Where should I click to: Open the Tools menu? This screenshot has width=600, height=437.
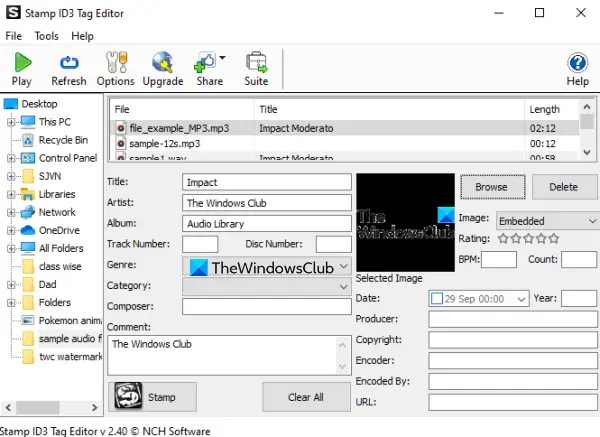[x=47, y=36]
